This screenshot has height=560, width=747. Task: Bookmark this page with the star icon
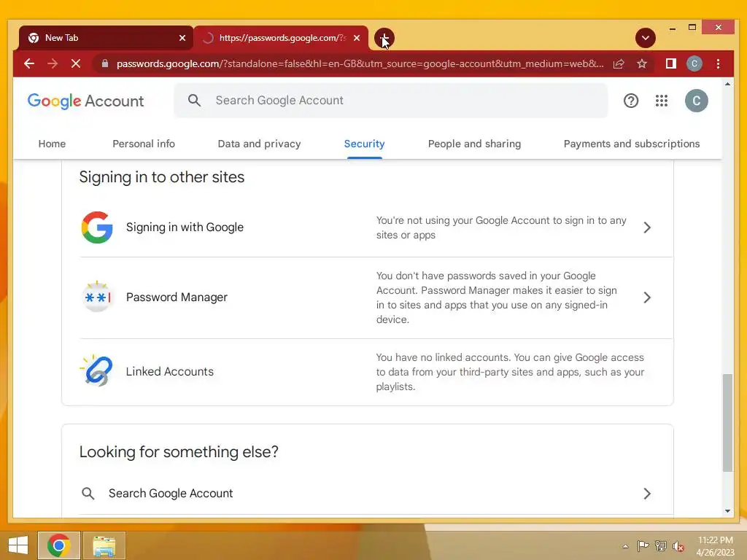coord(642,64)
